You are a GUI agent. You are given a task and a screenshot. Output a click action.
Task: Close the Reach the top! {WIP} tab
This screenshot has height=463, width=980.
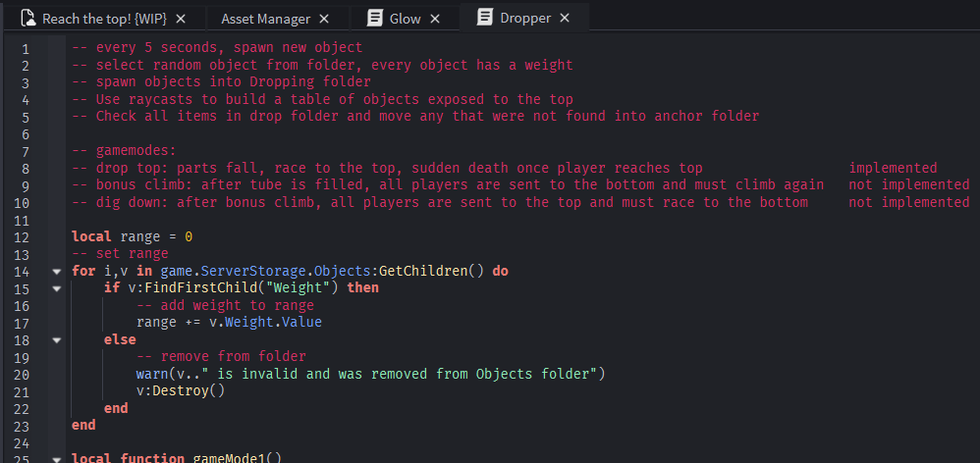point(181,19)
